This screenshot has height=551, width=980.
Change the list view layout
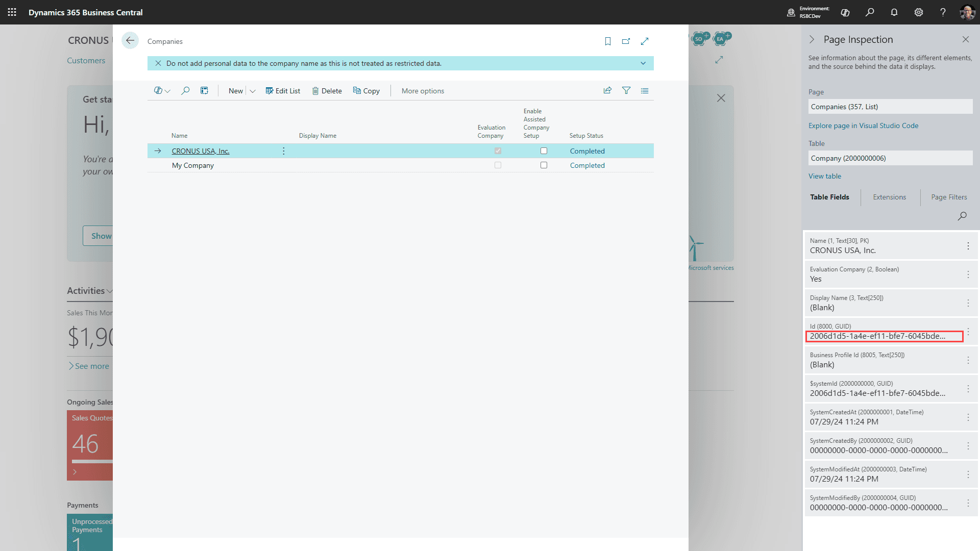pyautogui.click(x=645, y=91)
